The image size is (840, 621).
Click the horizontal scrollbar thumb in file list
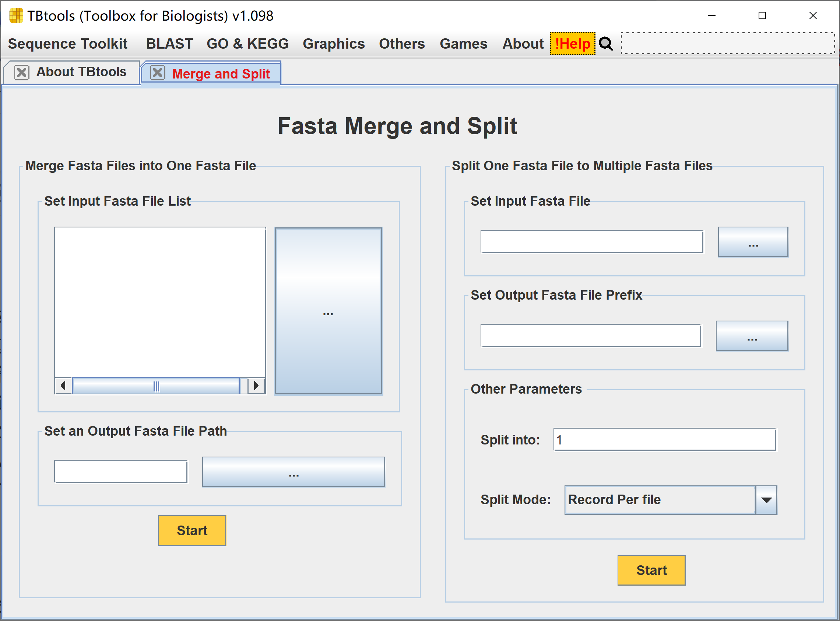coord(156,386)
